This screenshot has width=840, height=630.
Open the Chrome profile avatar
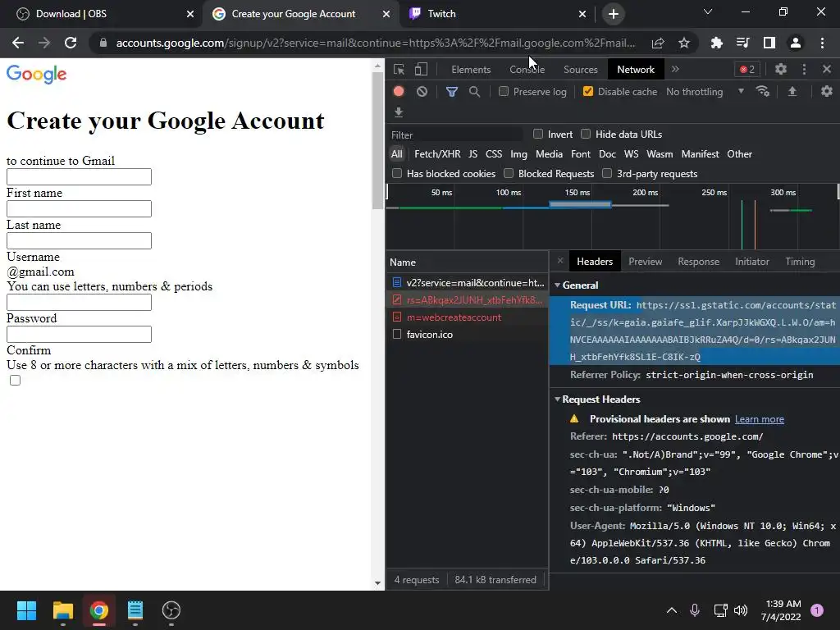[x=796, y=43]
